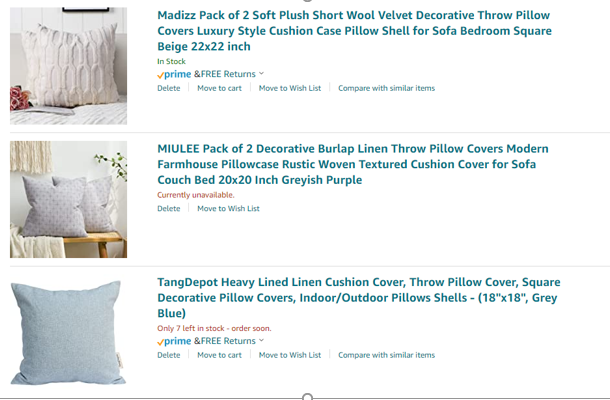Open the TangDepot grey blue pillow image
This screenshot has width=610, height=400.
[68, 333]
